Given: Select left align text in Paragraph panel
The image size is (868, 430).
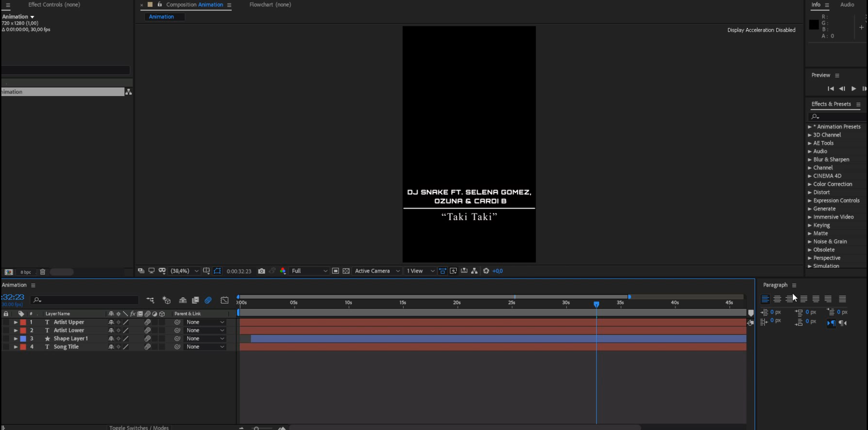Looking at the screenshot, I should [765, 299].
